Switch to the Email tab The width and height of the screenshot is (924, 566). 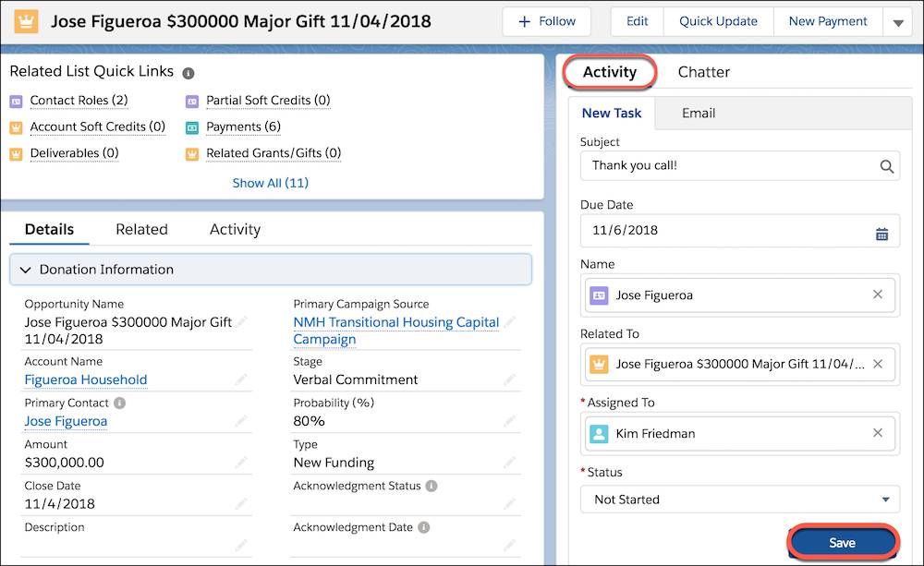[x=698, y=113]
